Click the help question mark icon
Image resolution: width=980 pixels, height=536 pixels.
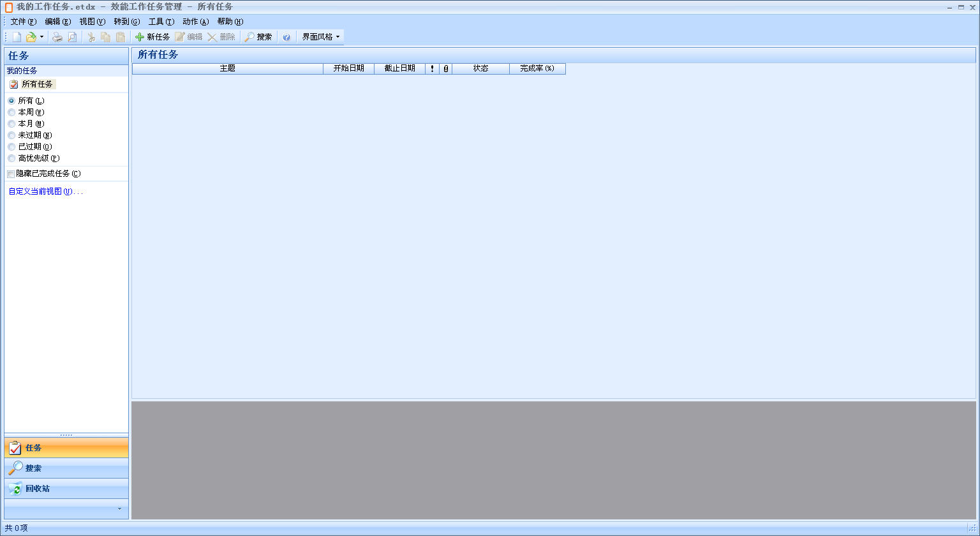[286, 37]
